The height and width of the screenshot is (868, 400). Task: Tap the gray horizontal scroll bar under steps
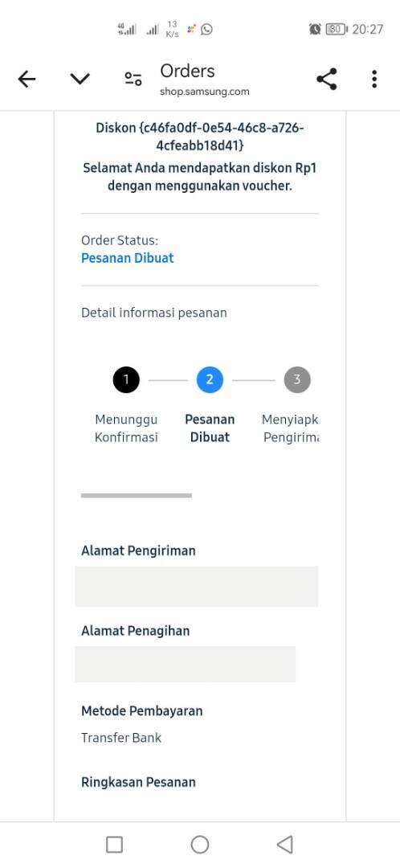click(136, 495)
